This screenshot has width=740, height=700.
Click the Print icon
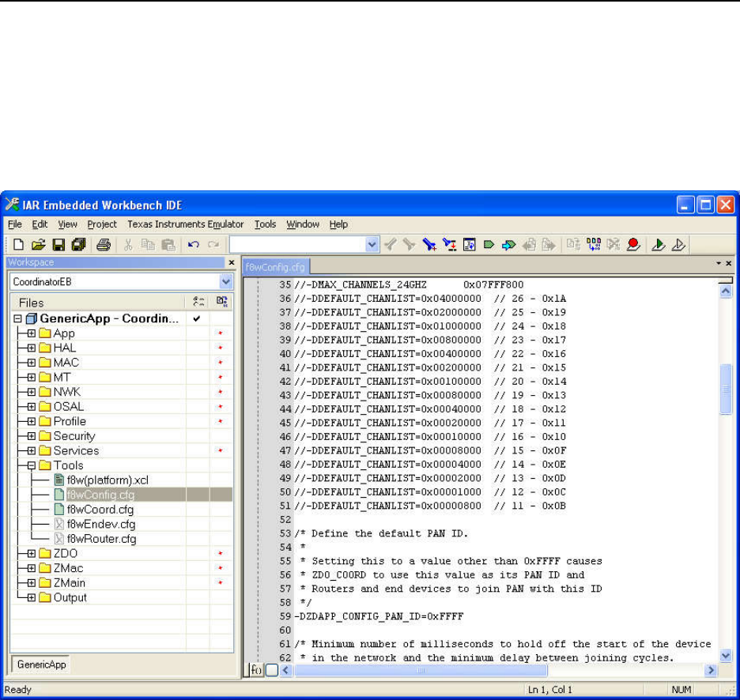(104, 245)
